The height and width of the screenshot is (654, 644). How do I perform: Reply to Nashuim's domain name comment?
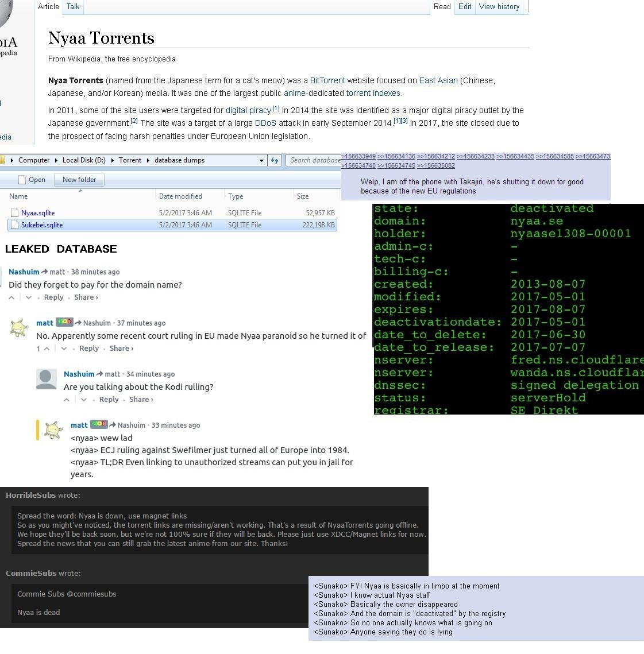[x=54, y=297]
